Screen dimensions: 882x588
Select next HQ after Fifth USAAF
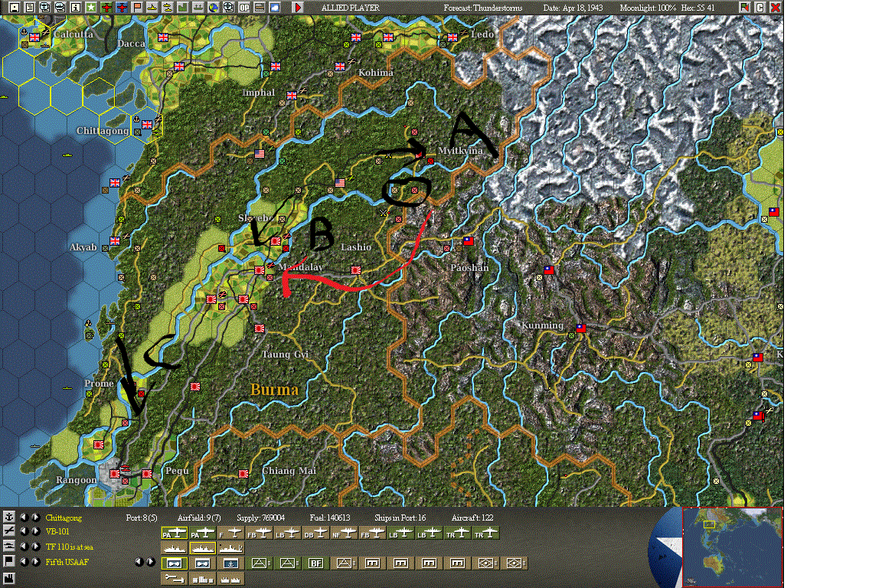pyautogui.click(x=36, y=561)
